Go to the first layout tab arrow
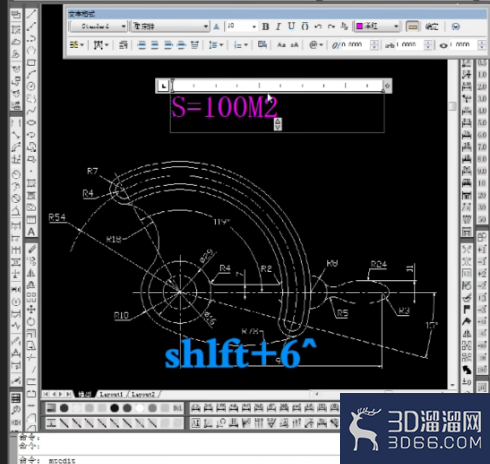The image size is (490, 464). (46, 394)
